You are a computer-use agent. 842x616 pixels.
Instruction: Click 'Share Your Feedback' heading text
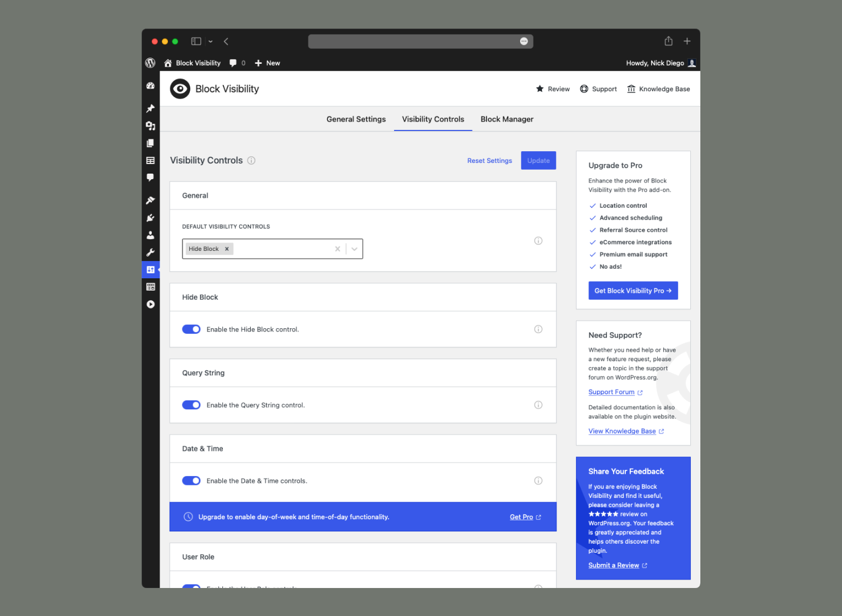(626, 472)
